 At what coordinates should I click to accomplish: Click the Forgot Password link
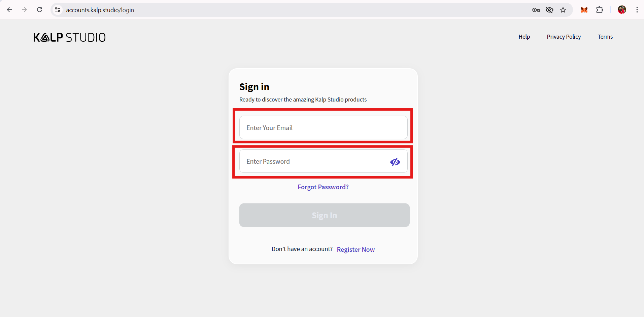point(323,187)
